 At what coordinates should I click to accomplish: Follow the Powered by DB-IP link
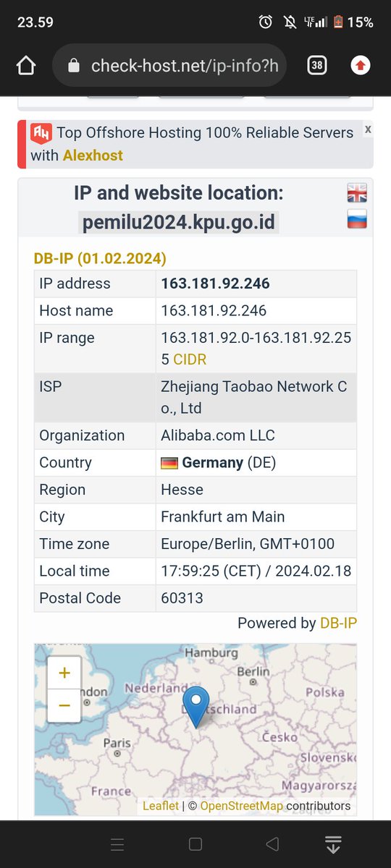(x=339, y=623)
